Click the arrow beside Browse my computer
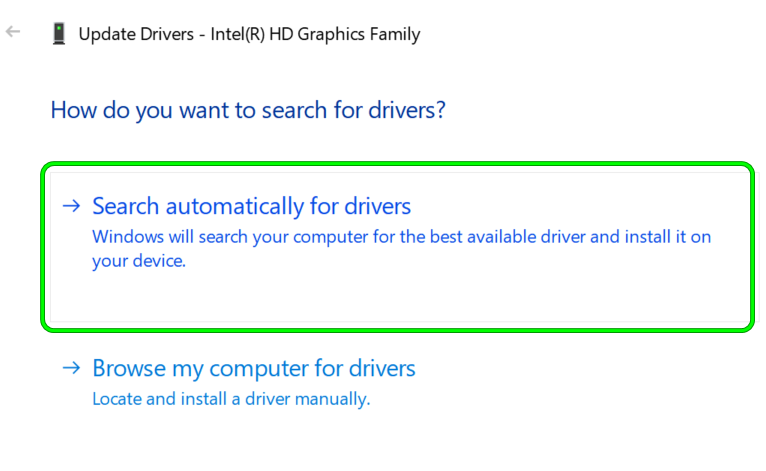The image size is (766, 471). (x=70, y=368)
